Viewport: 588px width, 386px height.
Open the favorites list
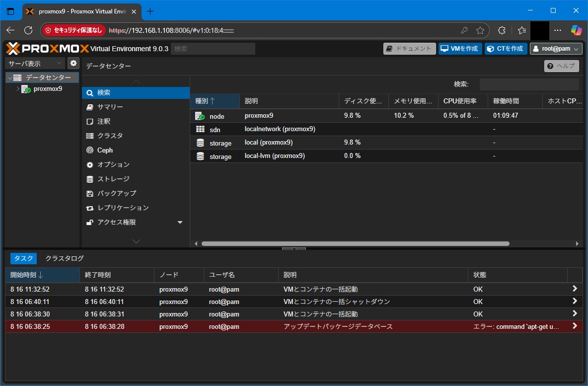521,30
